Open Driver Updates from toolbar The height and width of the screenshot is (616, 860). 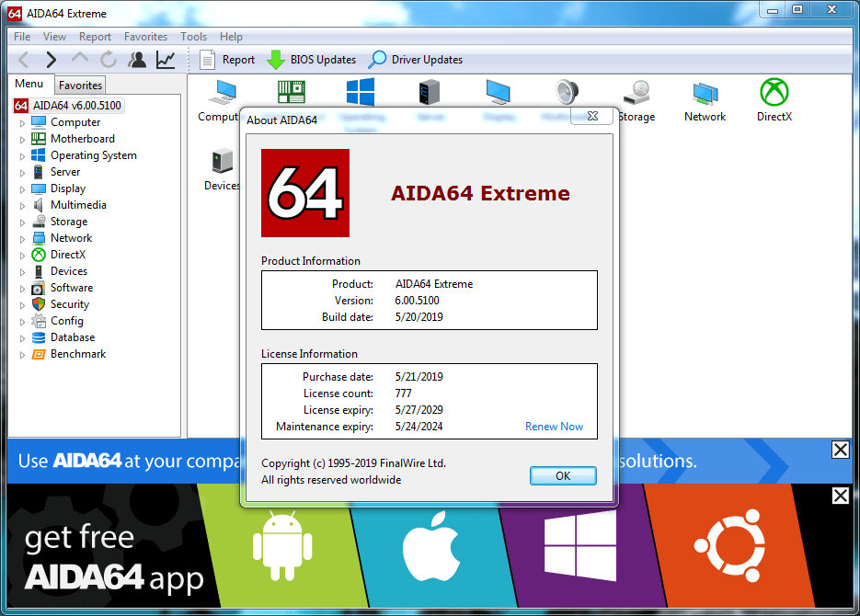pyautogui.click(x=416, y=60)
